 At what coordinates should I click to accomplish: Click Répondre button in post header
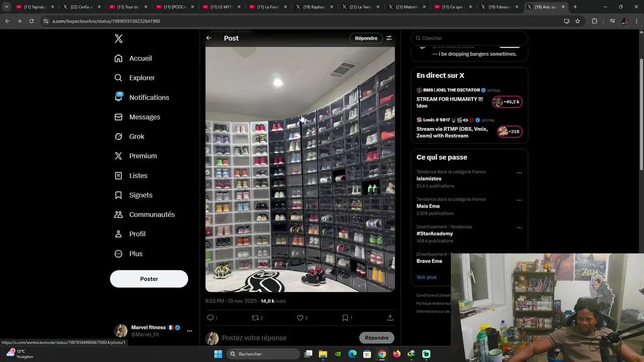pyautogui.click(x=366, y=38)
